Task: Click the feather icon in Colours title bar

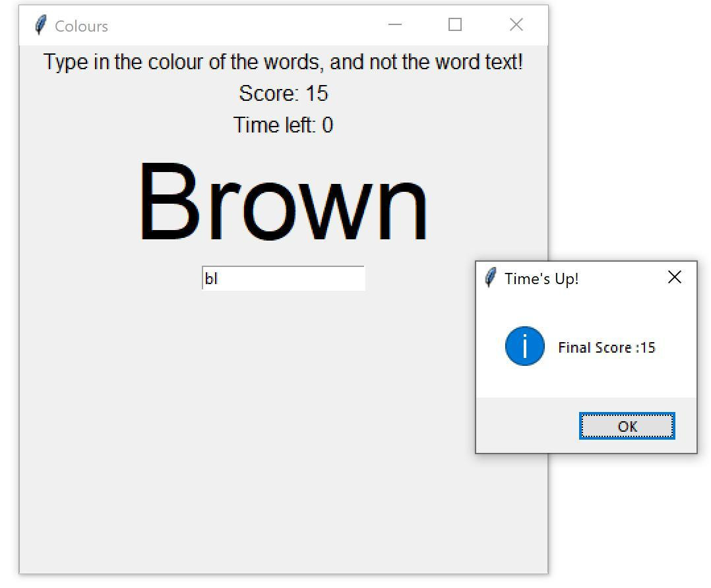Action: [40, 26]
